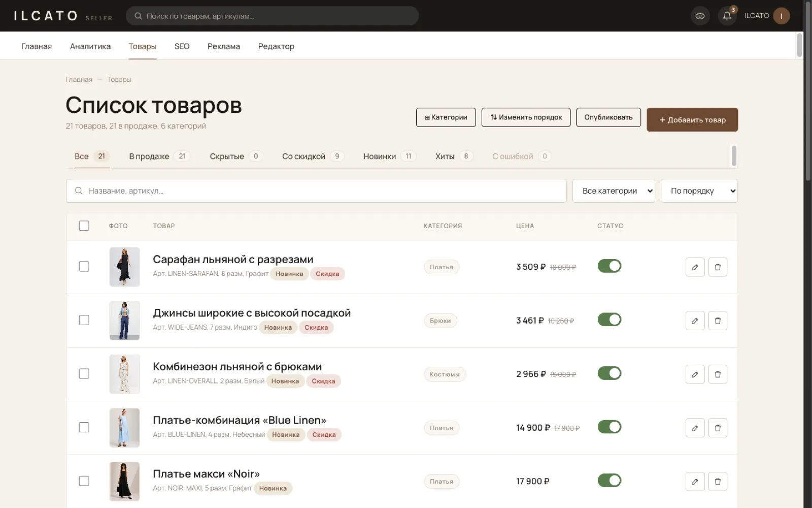812x508 pixels.
Task: Select the Все 21 tab
Action: [92, 156]
